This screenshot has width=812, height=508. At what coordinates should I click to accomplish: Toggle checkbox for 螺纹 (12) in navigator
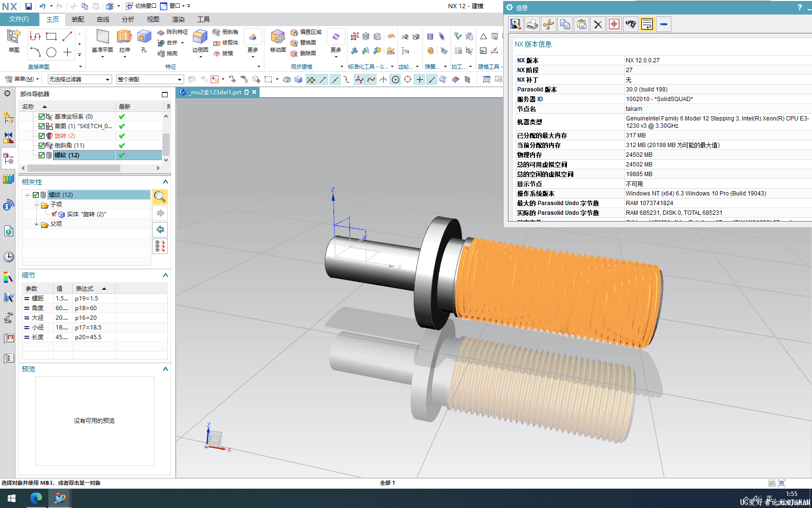[x=42, y=155]
